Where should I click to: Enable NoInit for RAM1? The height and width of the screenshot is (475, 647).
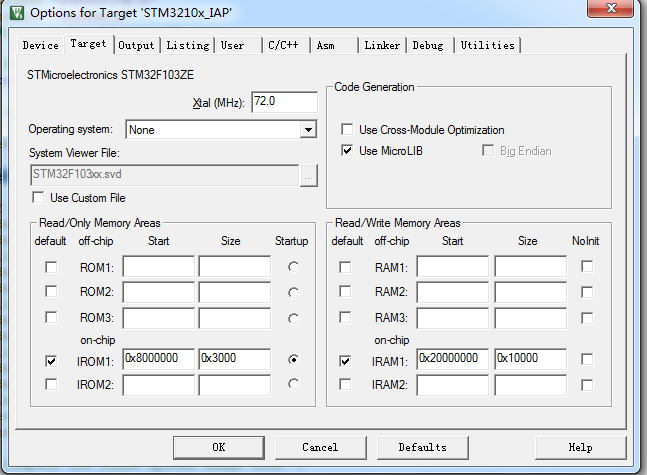coord(587,266)
